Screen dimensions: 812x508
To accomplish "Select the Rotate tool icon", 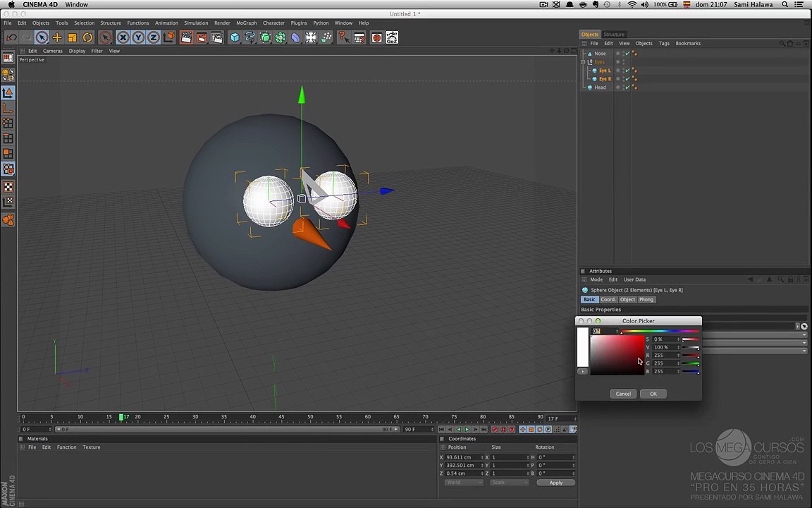I will pos(87,37).
